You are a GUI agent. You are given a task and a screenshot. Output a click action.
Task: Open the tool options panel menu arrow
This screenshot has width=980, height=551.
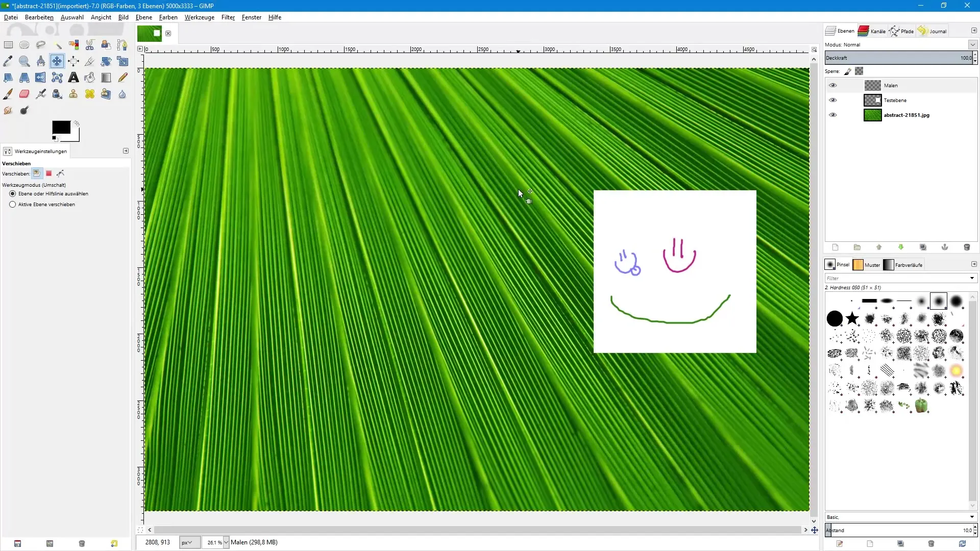click(126, 151)
